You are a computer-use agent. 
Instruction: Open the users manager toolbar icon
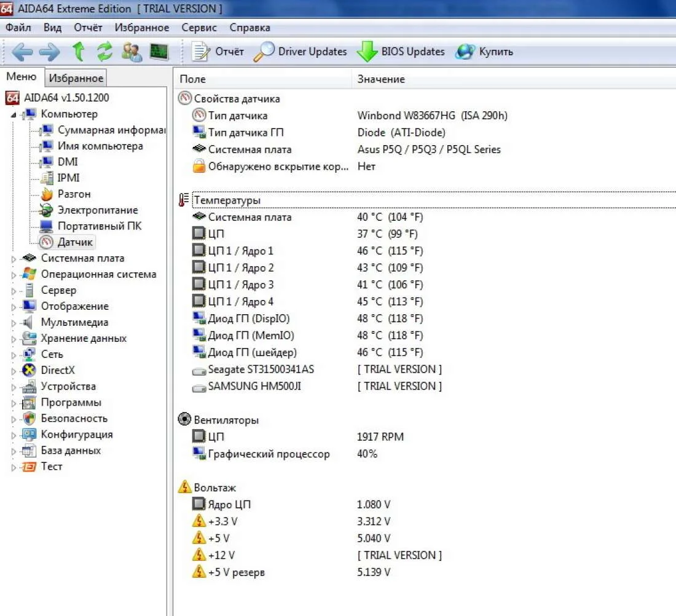132,52
